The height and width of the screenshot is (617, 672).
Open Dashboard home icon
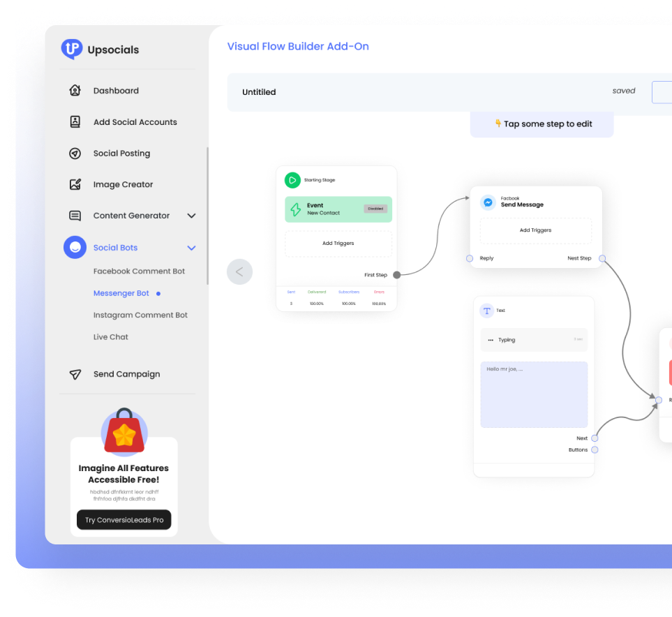pos(75,91)
